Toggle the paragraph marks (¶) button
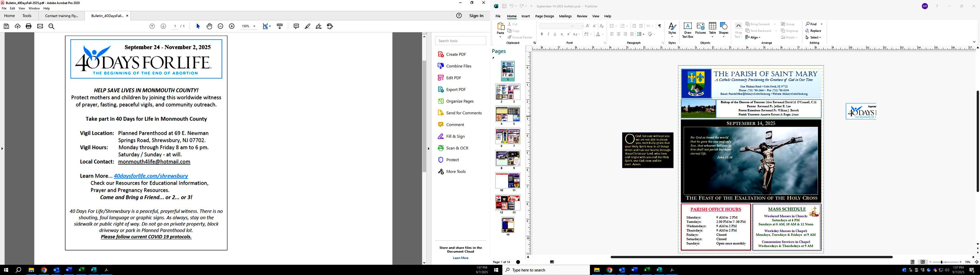980x275 pixels. click(660, 26)
